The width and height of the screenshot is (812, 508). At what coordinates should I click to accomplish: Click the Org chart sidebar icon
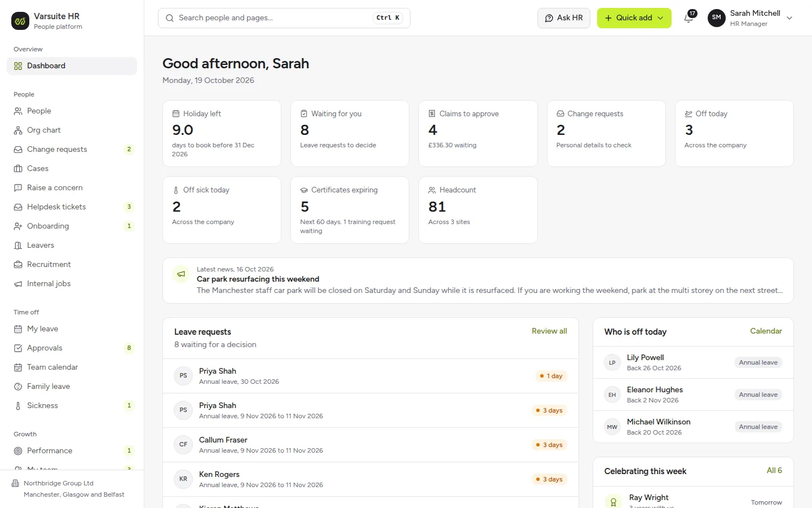[x=18, y=130]
